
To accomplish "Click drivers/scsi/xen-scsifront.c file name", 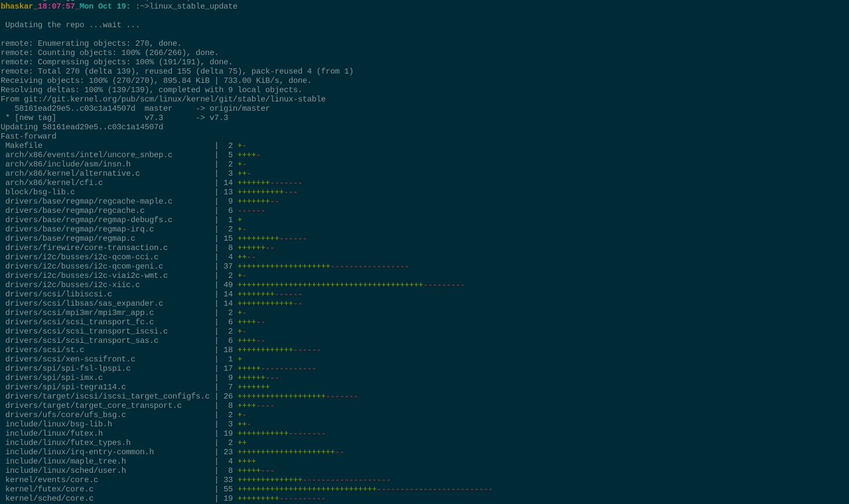I will tap(70, 358).
